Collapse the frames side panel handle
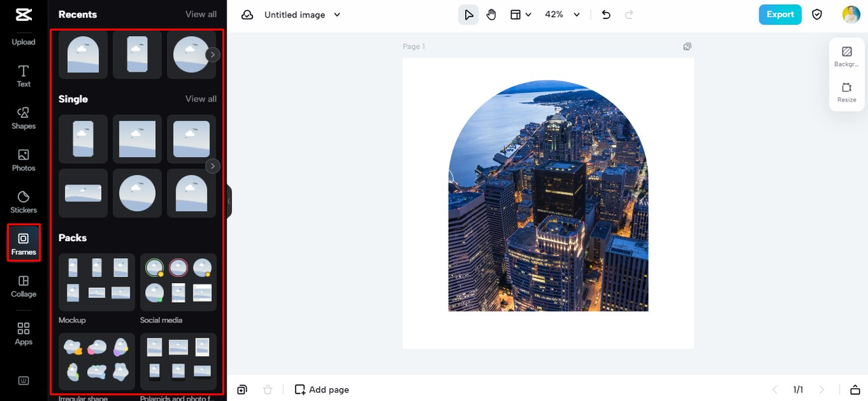 pyautogui.click(x=229, y=201)
